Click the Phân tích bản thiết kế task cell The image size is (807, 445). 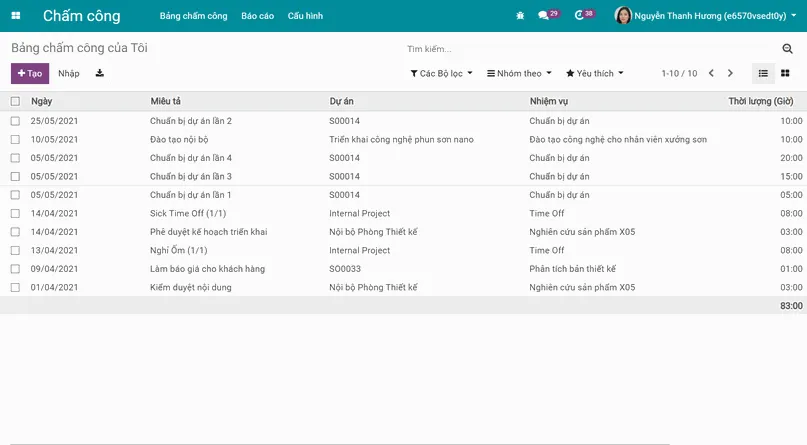click(572, 269)
